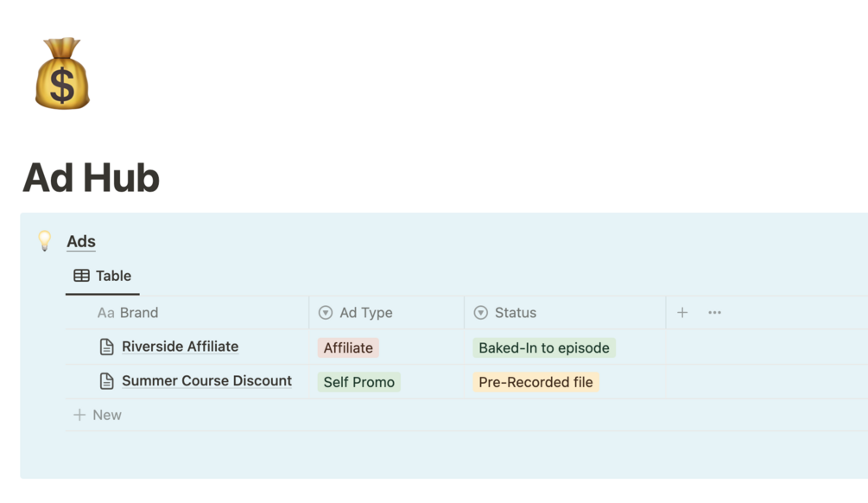Screen dimensions: 868x503
Task: Click the yellow Pre-Recorded file tag
Action: (535, 382)
